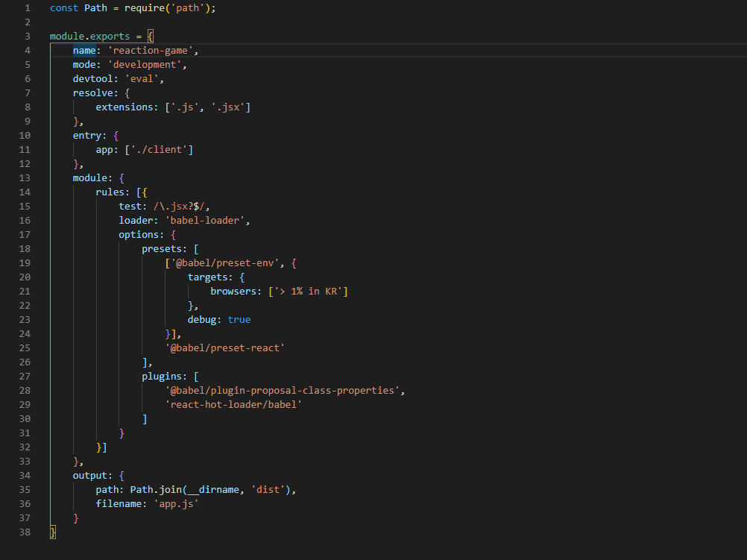Click the 'app.js' filename string

pyautogui.click(x=176, y=504)
